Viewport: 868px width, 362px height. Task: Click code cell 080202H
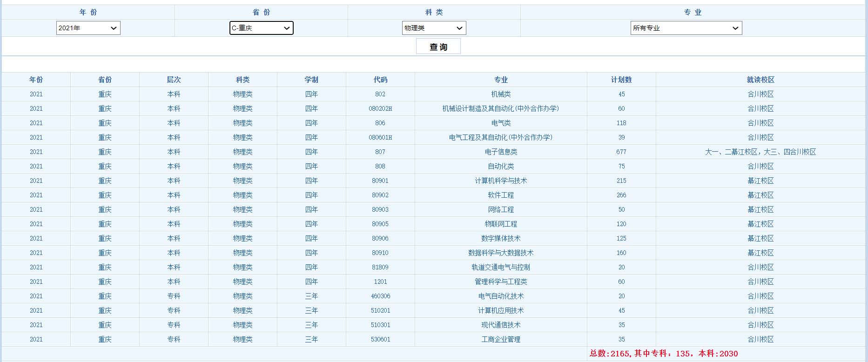click(380, 108)
